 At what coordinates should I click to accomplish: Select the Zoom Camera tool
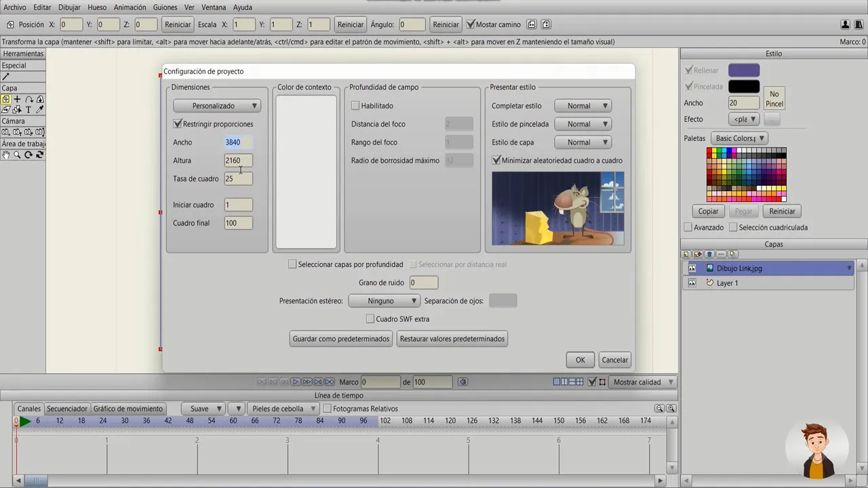click(17, 131)
